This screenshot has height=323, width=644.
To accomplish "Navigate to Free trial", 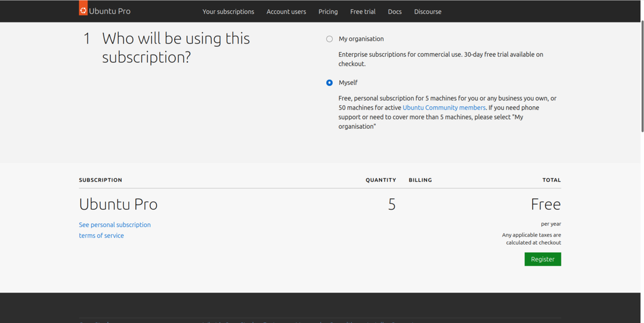I will coord(363,12).
